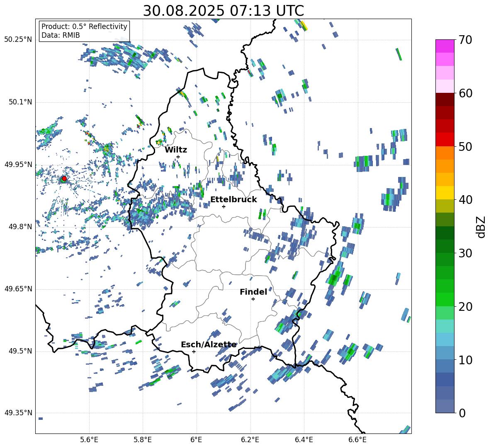Viewport: 491px width, 448px height.
Task: Click the colorbar 70 tick label
Action: [x=465, y=40]
